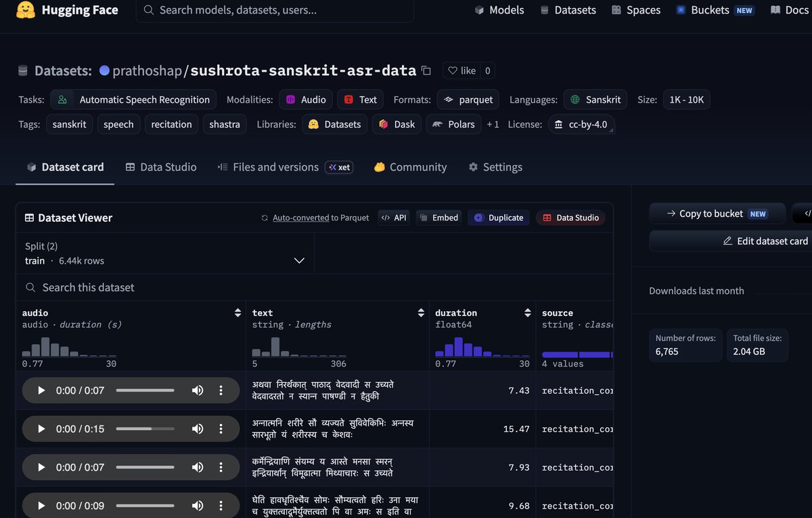The height and width of the screenshot is (518, 812).
Task: Sort by the duration column arrows
Action: pos(527,312)
